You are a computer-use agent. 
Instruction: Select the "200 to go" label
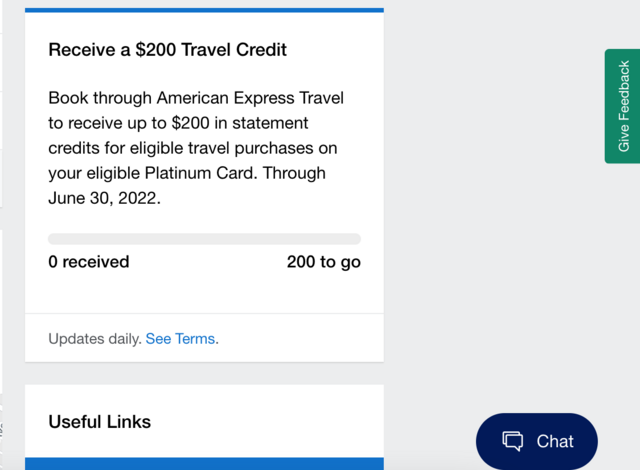(x=324, y=262)
